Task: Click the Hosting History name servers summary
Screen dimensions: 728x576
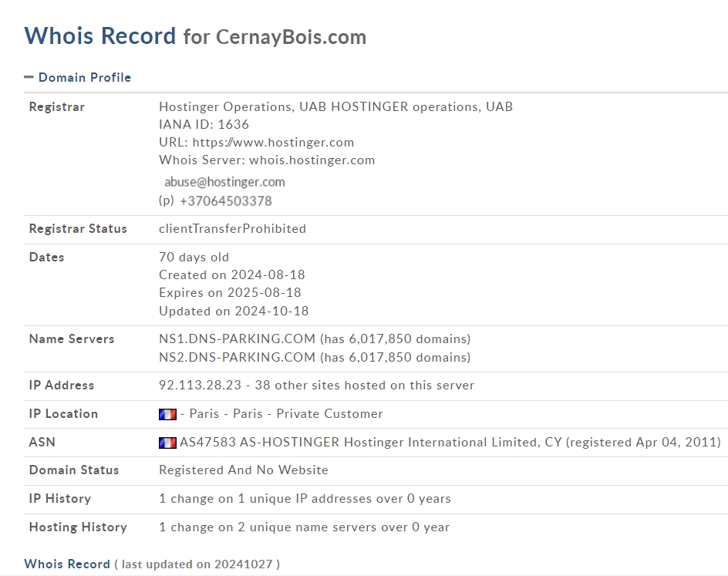Action: (x=304, y=527)
